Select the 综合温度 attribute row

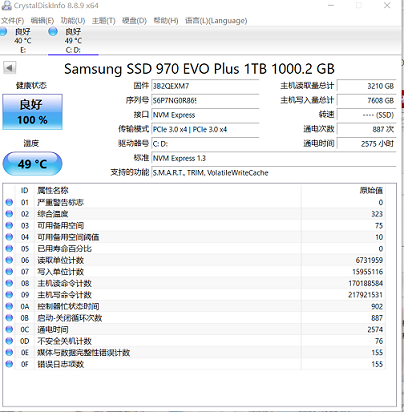(x=195, y=214)
